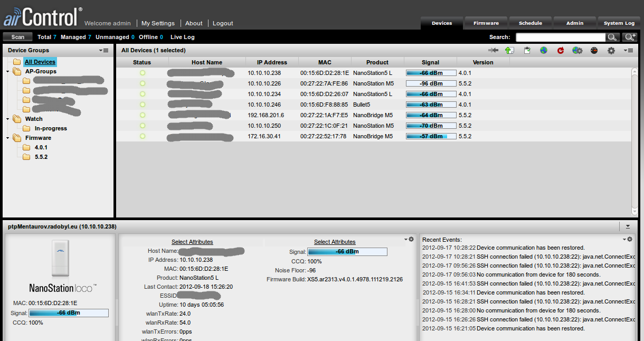644x341 pixels.
Task: Sort by the IP Address column header
Action: [272, 62]
